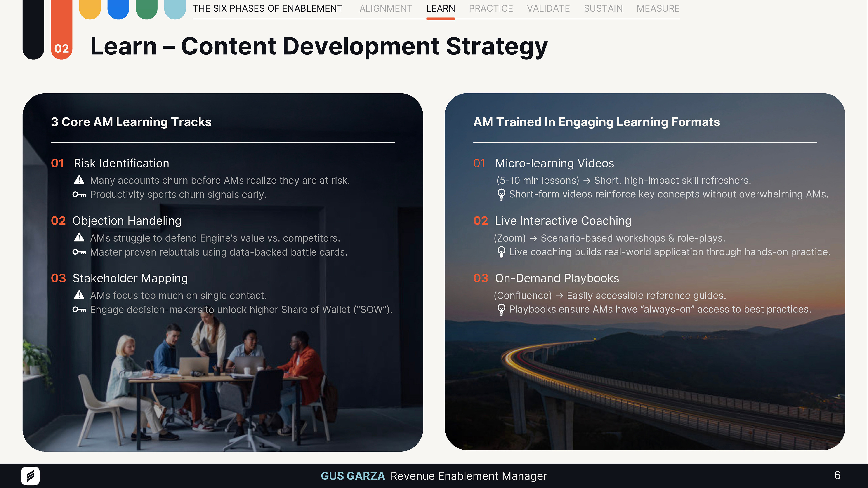Screen dimensions: 868x488
Task: Click the black pill shape in header
Action: point(33,30)
